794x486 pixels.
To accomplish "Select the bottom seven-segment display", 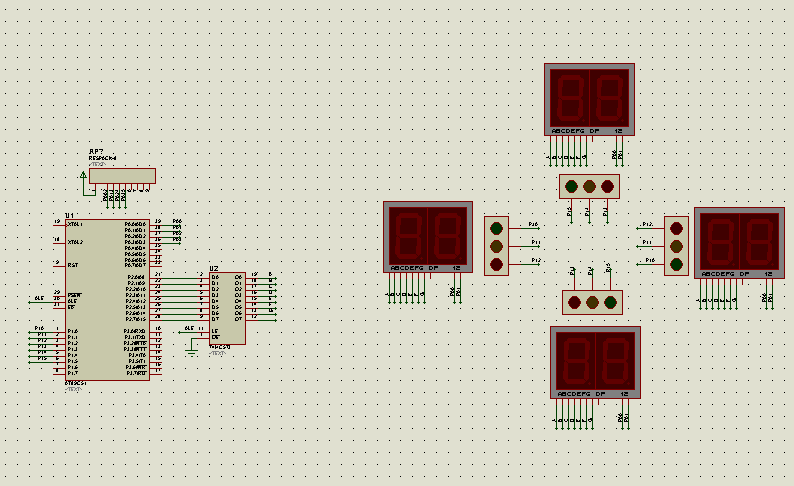I will click(596, 362).
